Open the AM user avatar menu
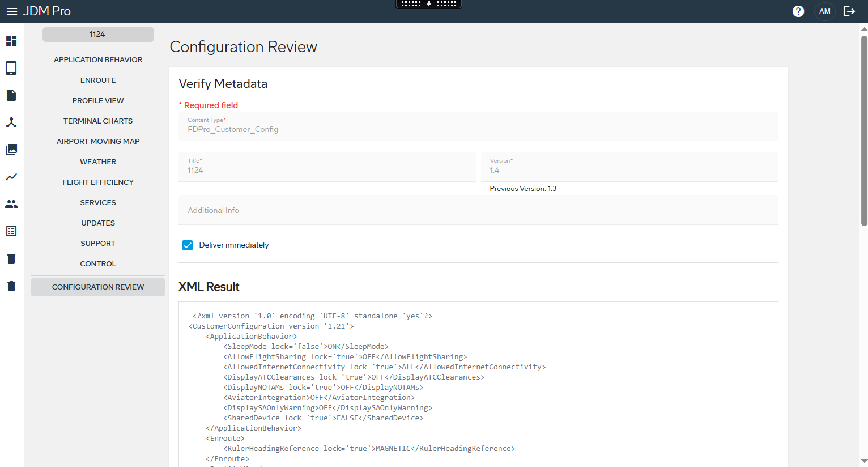Image resolution: width=868 pixels, height=468 pixels. [x=824, y=11]
